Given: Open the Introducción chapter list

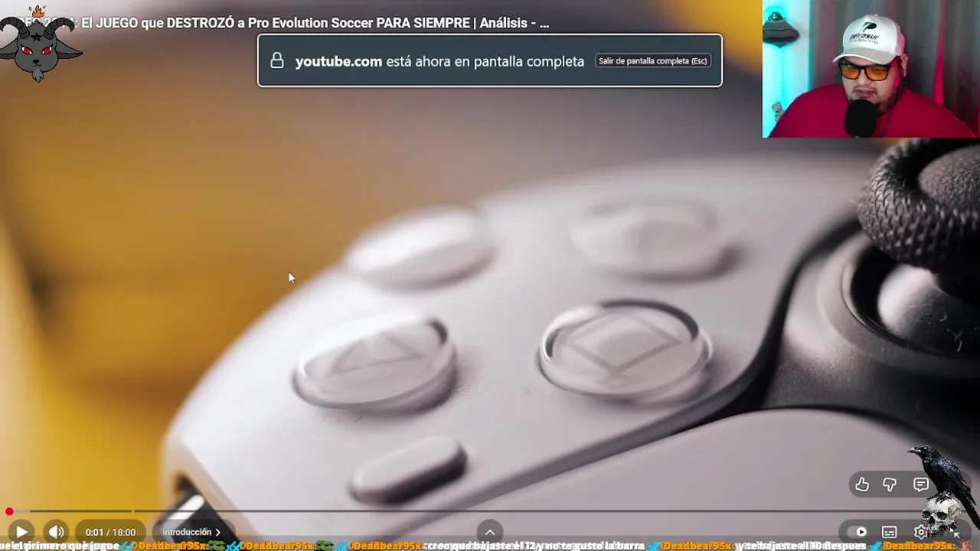Looking at the screenshot, I should (191, 532).
